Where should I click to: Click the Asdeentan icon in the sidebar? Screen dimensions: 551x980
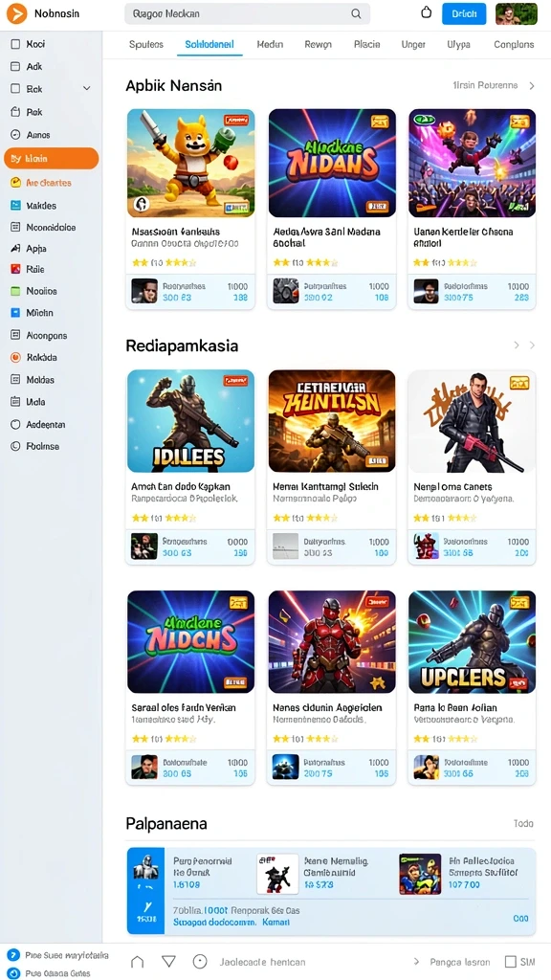pyautogui.click(x=16, y=424)
